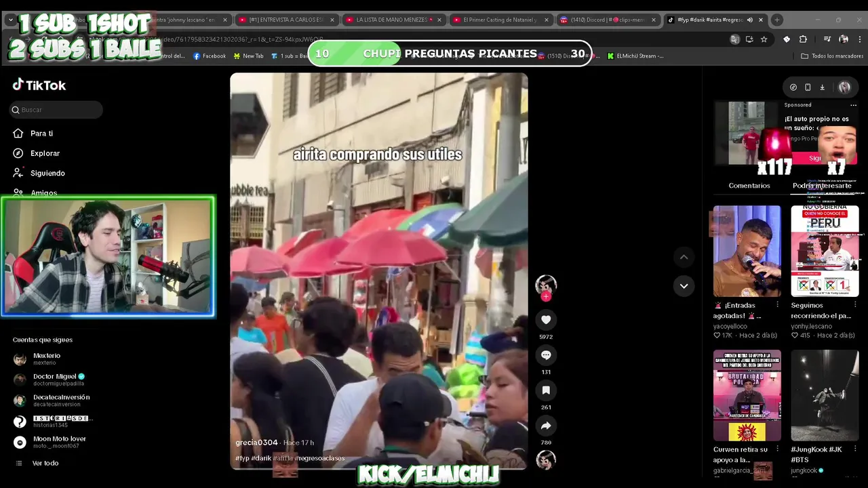
Task: Switch to Podría interesarte tab
Action: [x=822, y=186]
